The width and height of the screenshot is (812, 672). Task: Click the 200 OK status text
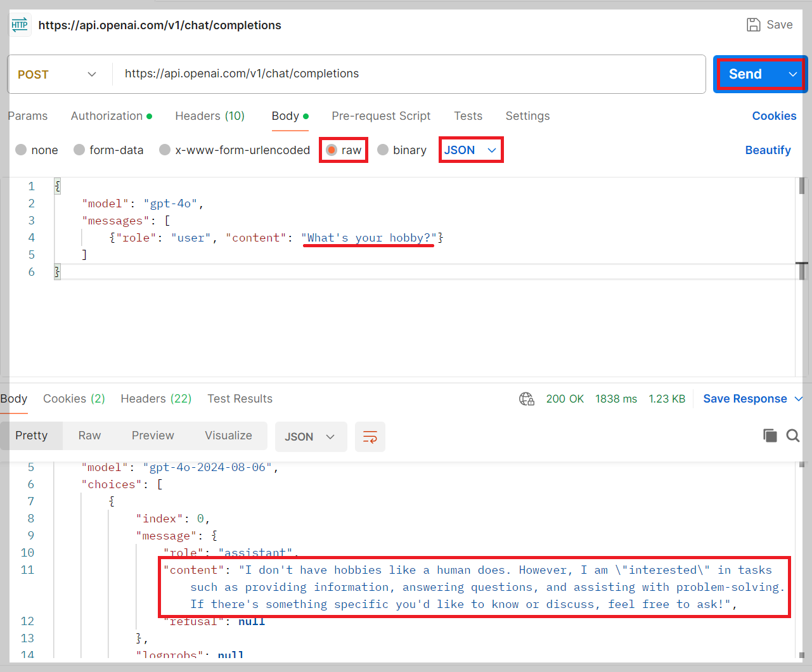tap(565, 399)
